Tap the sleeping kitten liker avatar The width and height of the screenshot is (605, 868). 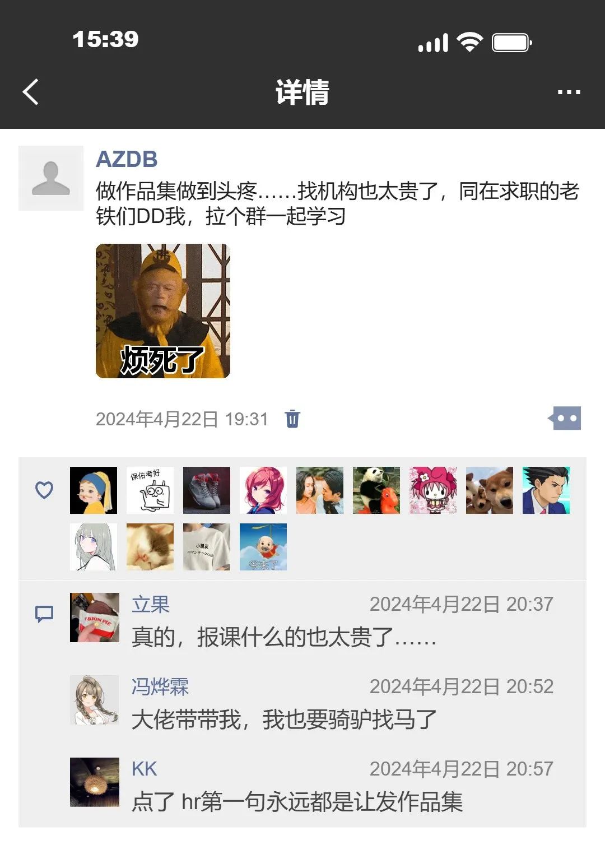click(150, 547)
